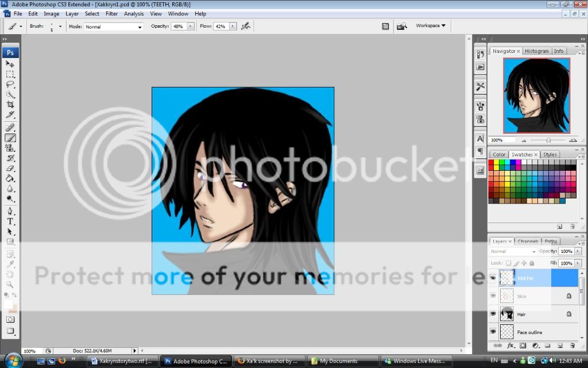Open the layer blend mode dropdown

coord(513,252)
